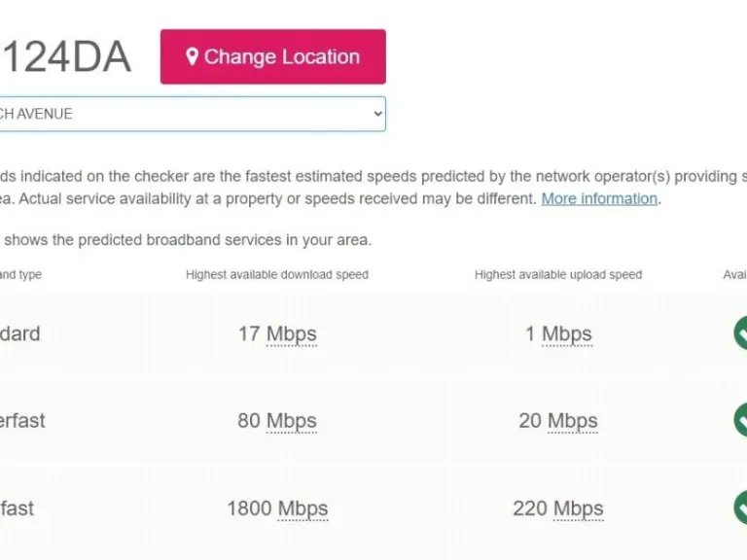Click the postcode heading ending 124DA
747x560 pixels.
[65, 57]
